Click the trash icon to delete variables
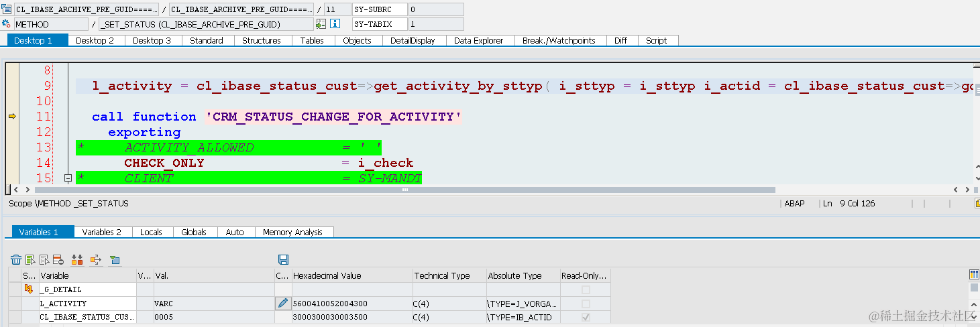Image resolution: width=980 pixels, height=327 pixels. coord(16,259)
